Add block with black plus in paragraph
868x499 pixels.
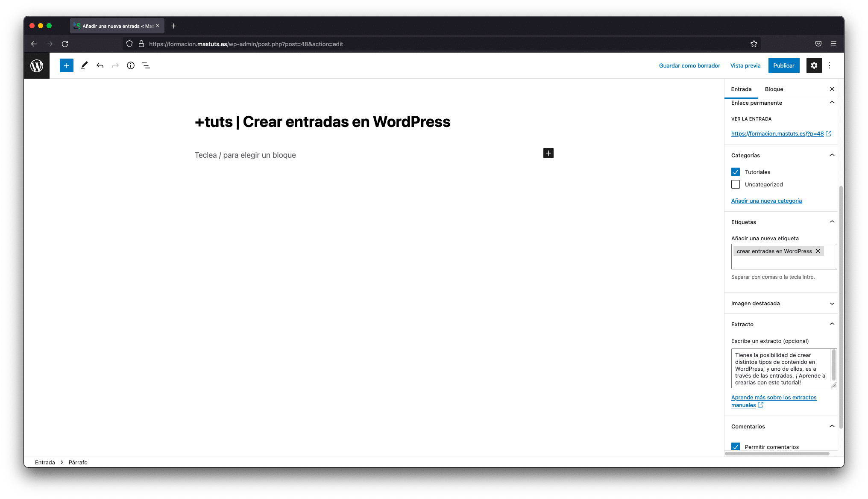[x=548, y=153]
